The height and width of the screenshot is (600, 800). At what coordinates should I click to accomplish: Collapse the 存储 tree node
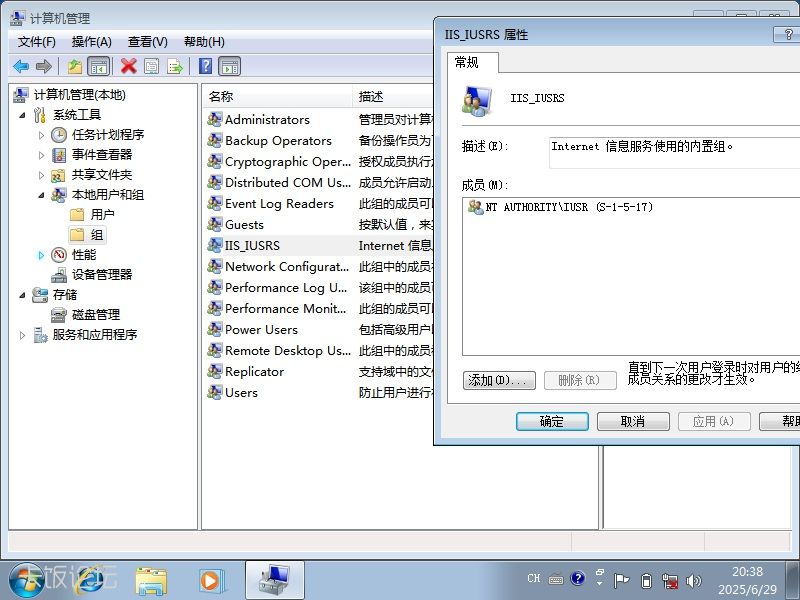(22, 295)
